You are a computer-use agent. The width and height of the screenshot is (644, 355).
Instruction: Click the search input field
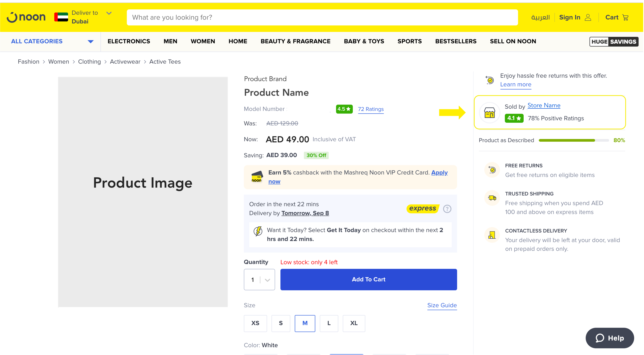[x=322, y=17]
